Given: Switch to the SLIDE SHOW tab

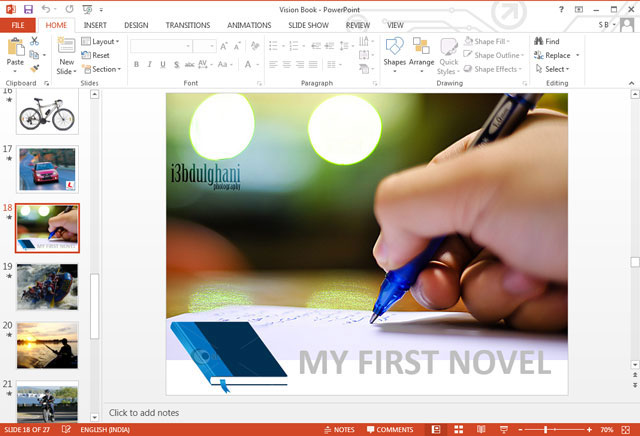Looking at the screenshot, I should point(309,25).
